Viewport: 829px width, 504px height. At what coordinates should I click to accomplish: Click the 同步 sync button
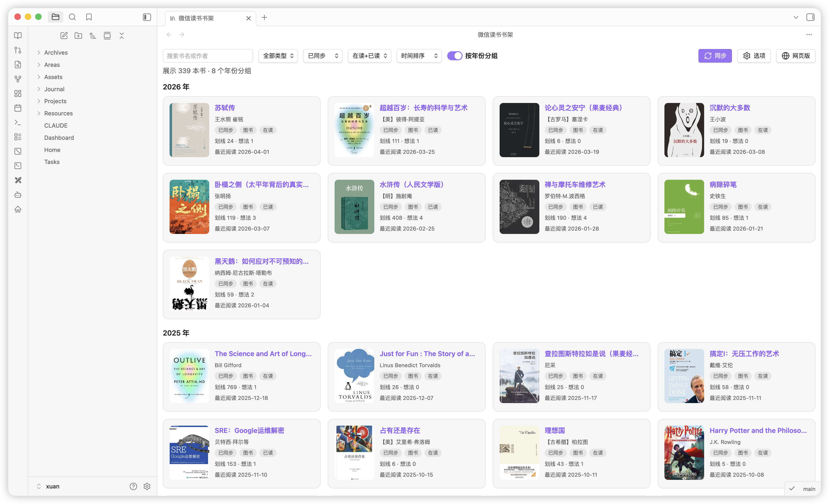point(715,56)
